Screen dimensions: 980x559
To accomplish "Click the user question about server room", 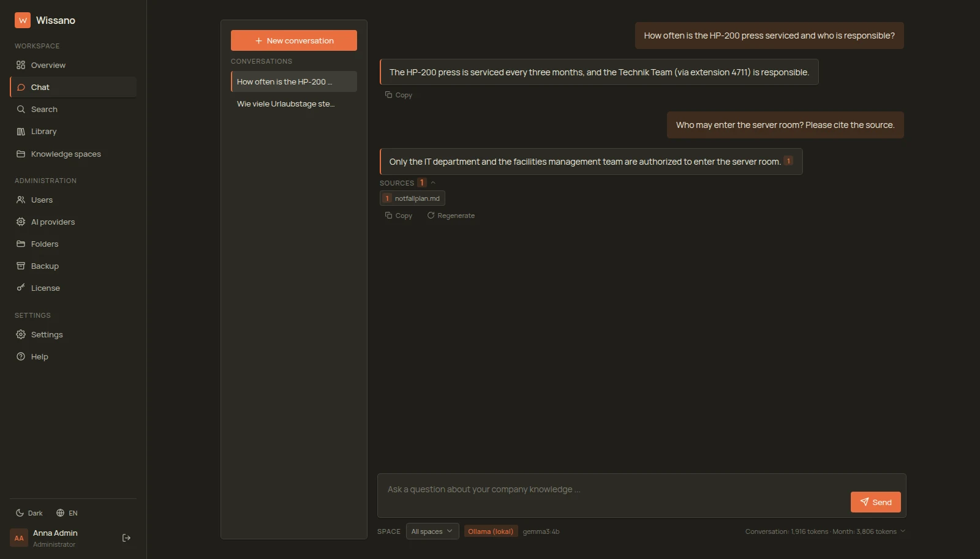I will [785, 125].
